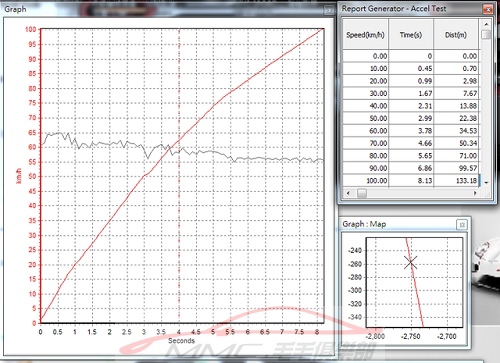Screen dimensions: 500x363
Task: Select the Dist(m) column header
Action: point(456,35)
